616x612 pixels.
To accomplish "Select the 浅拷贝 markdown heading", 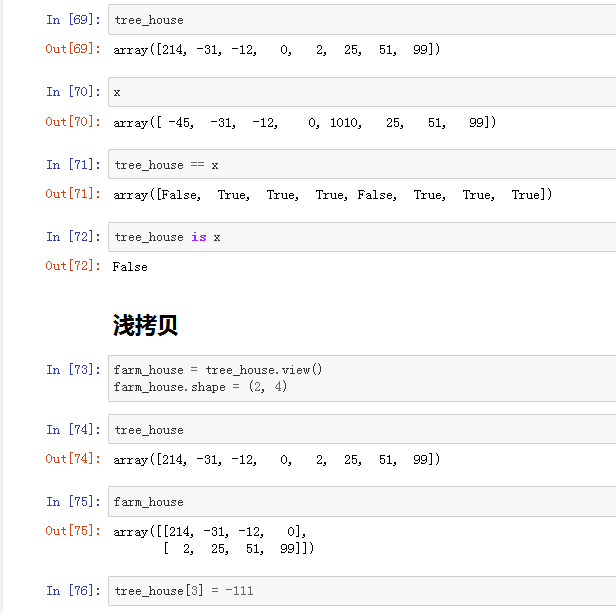I will click(145, 325).
